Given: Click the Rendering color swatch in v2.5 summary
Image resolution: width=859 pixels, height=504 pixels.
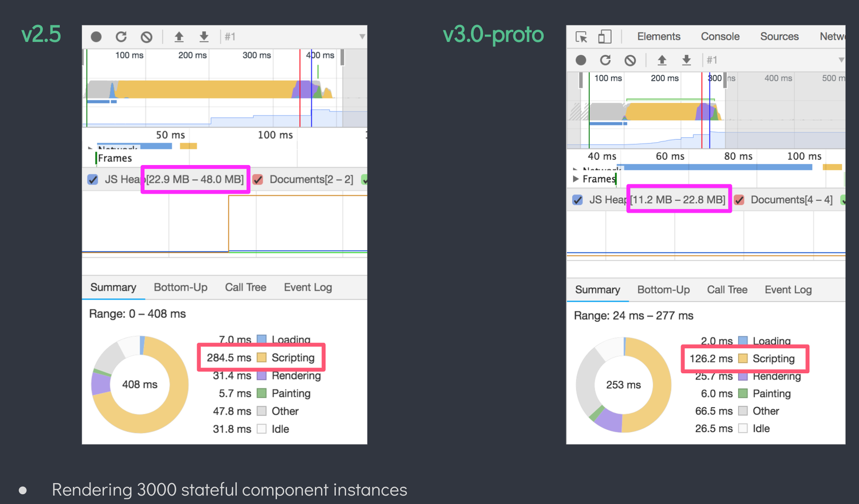Looking at the screenshot, I should point(262,375).
